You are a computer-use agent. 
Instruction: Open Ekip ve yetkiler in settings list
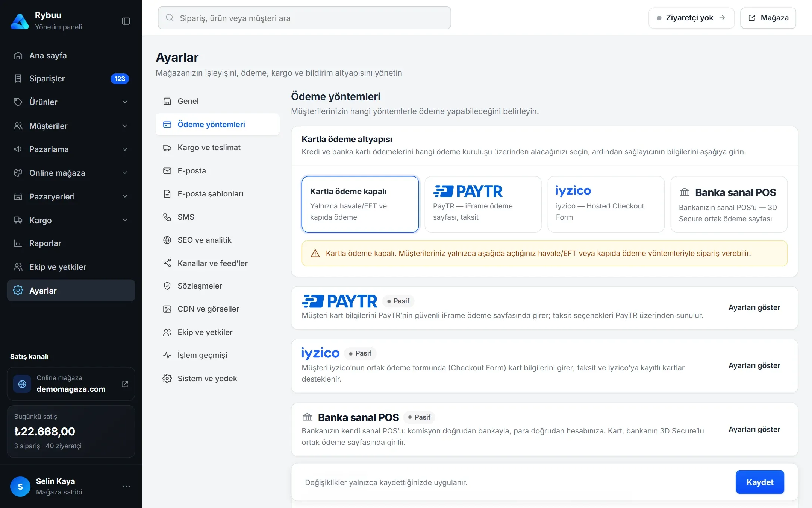[218, 332]
